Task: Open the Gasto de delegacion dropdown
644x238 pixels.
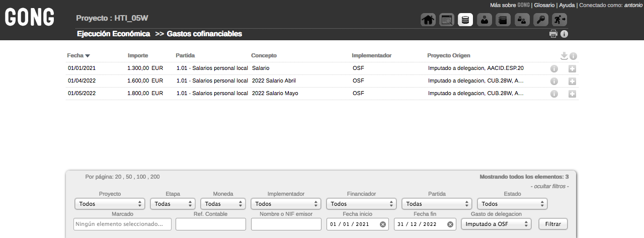Action: click(496, 224)
